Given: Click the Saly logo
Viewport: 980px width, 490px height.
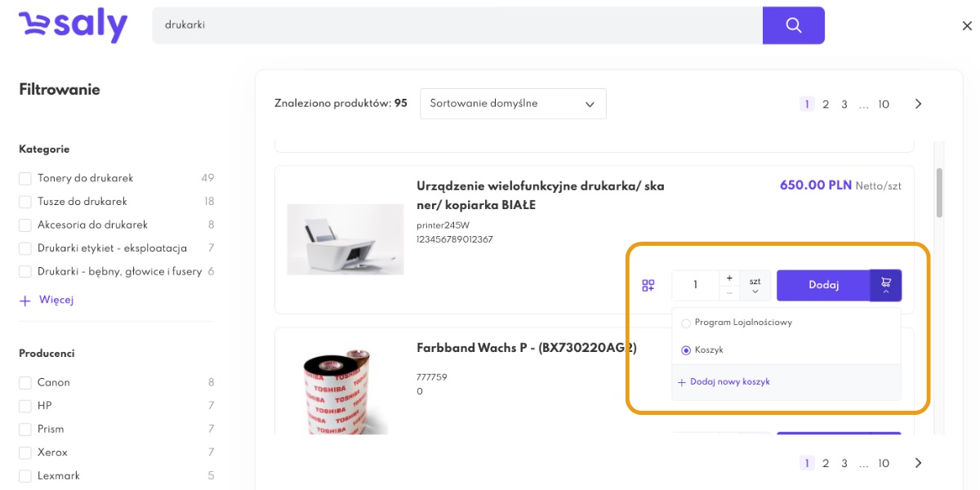Looking at the screenshot, I should pyautogui.click(x=73, y=25).
